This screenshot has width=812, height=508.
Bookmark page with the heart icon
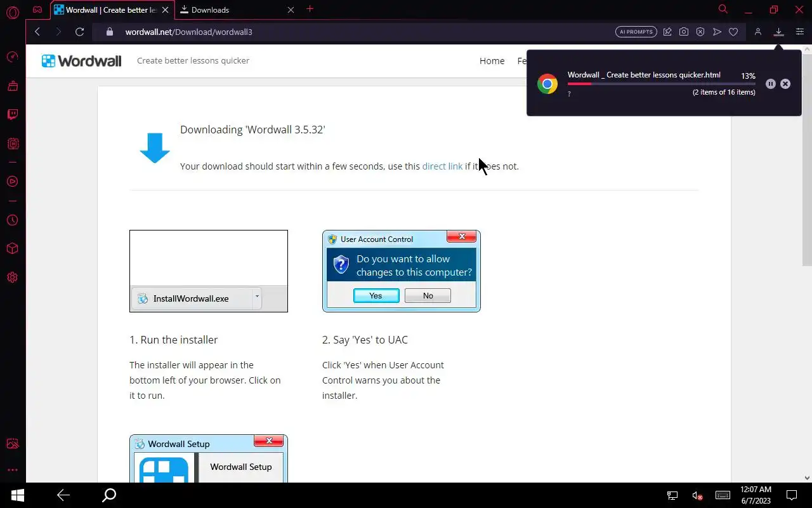733,32
